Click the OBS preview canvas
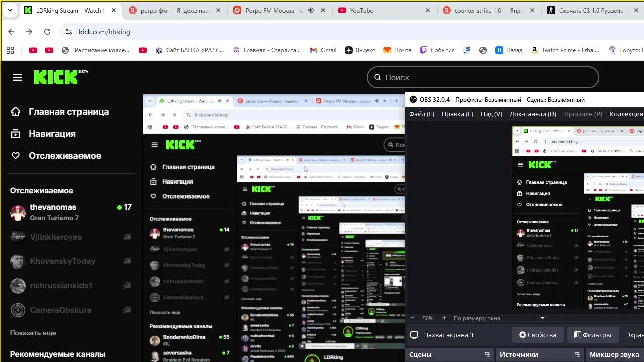The width and height of the screenshot is (644, 362). point(578,217)
